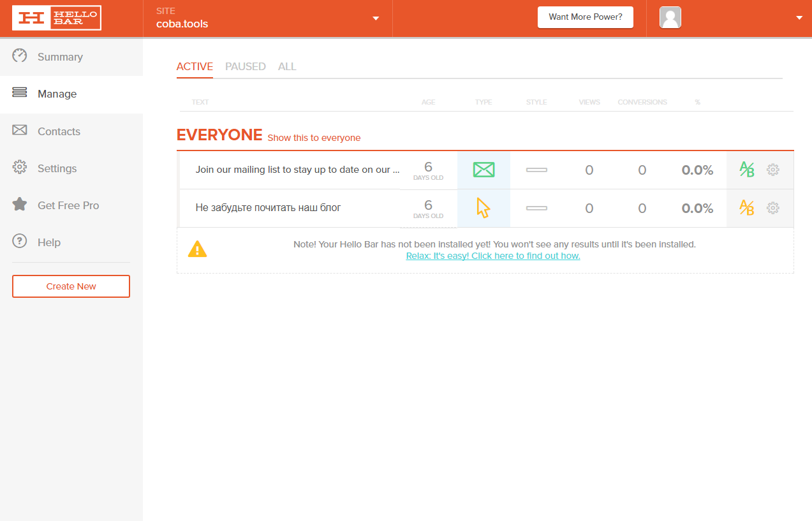
Task: Click the yellow A/B test icon
Action: click(x=746, y=208)
